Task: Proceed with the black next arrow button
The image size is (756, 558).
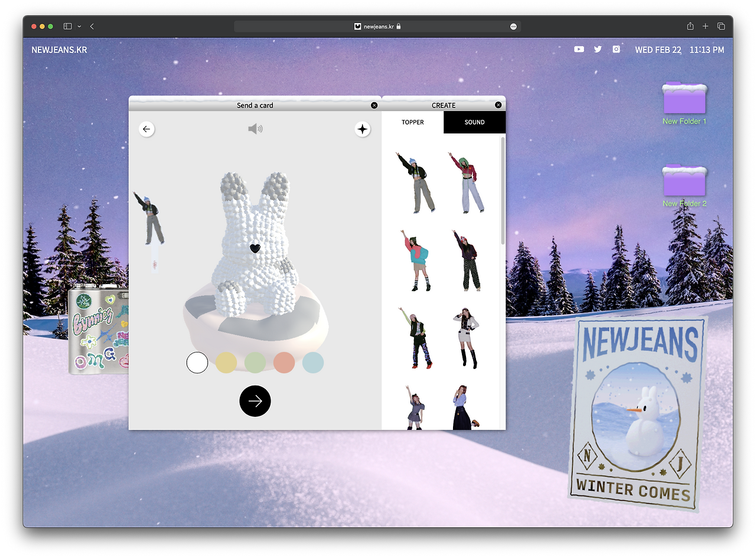Action: click(x=255, y=402)
